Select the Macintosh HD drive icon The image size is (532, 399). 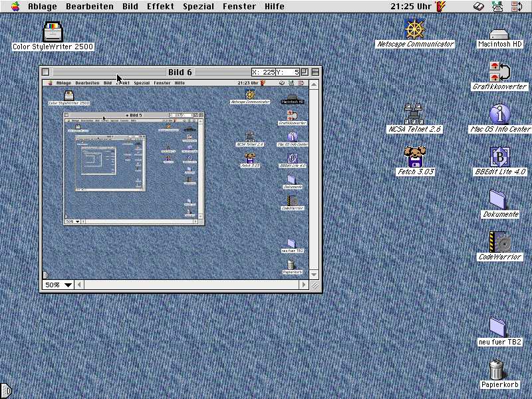(x=499, y=34)
